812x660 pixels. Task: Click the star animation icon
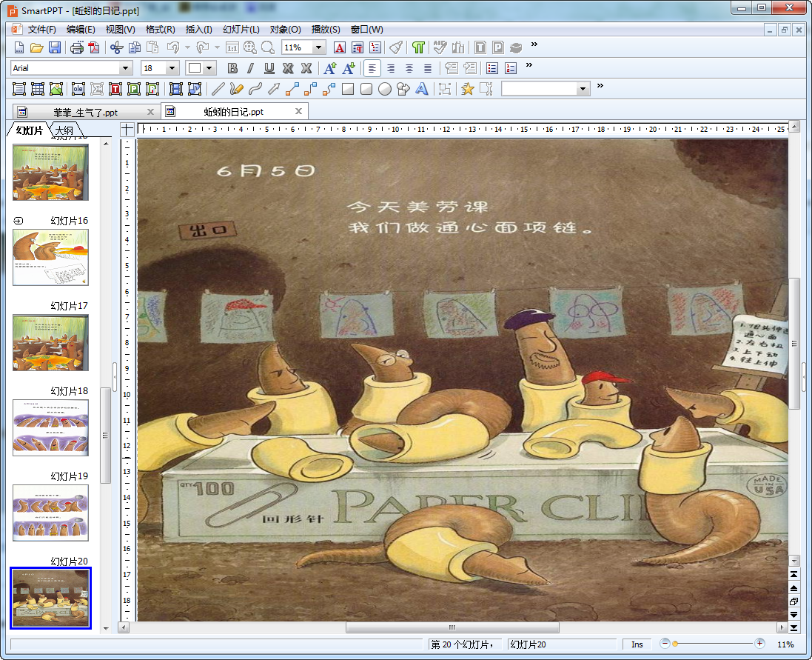tap(468, 89)
